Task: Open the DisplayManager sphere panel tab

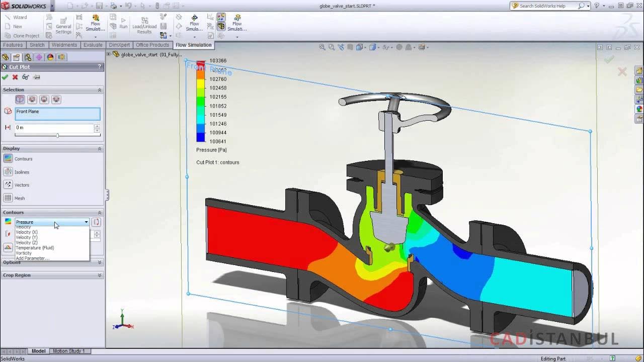Action: [x=50, y=57]
